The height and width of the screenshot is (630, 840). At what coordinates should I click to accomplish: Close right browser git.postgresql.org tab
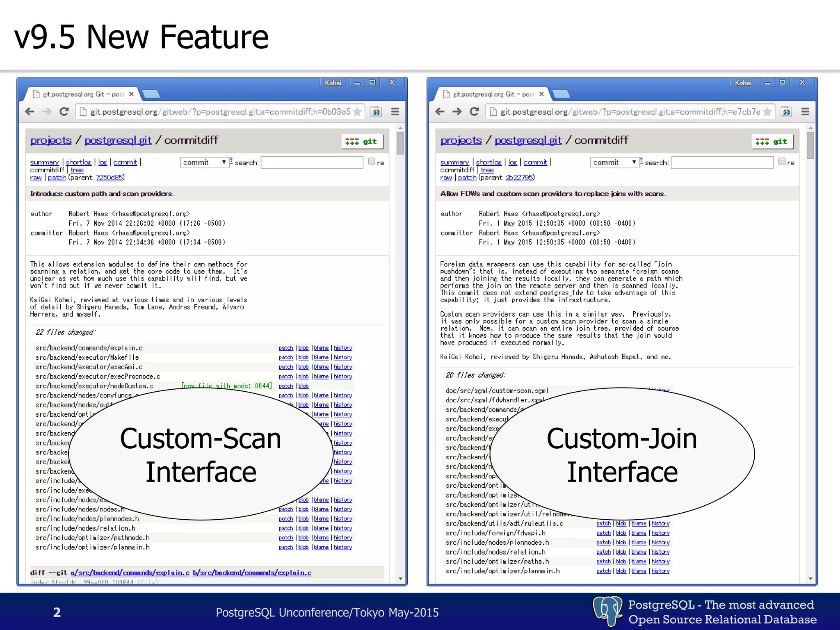click(541, 94)
